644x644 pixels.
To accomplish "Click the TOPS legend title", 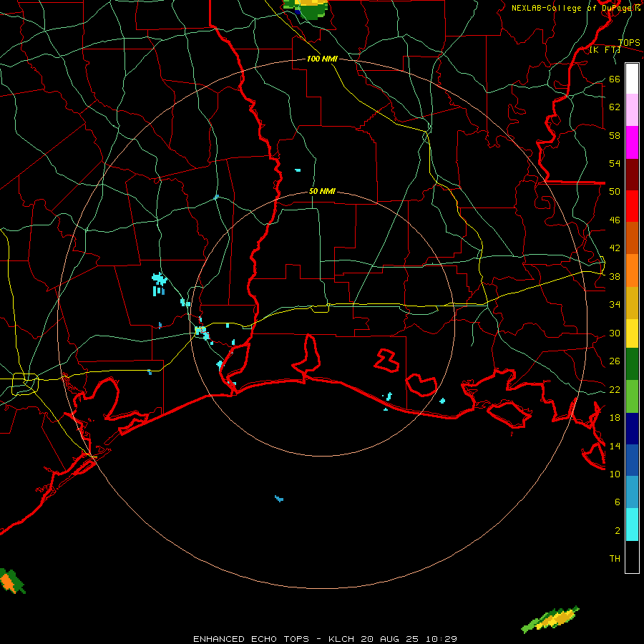I will pyautogui.click(x=629, y=43).
